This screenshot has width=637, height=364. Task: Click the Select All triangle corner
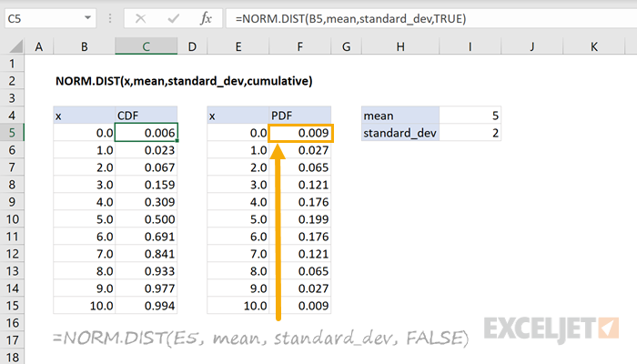point(15,46)
